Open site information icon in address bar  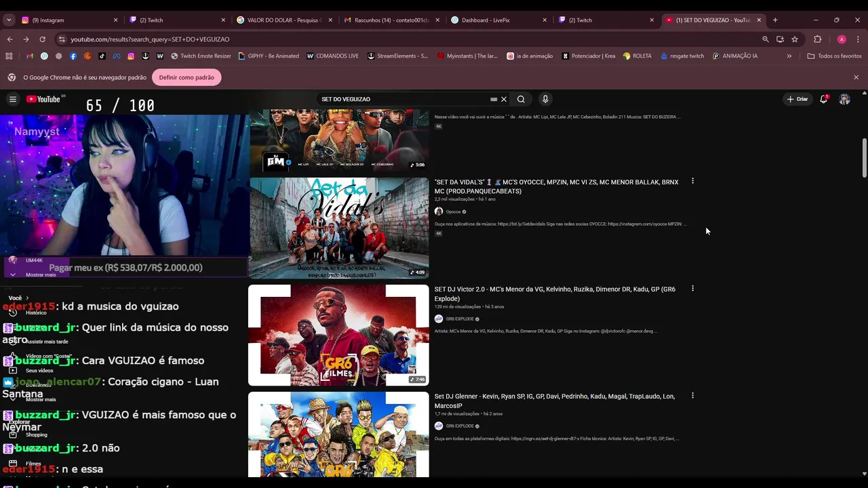pos(62,39)
